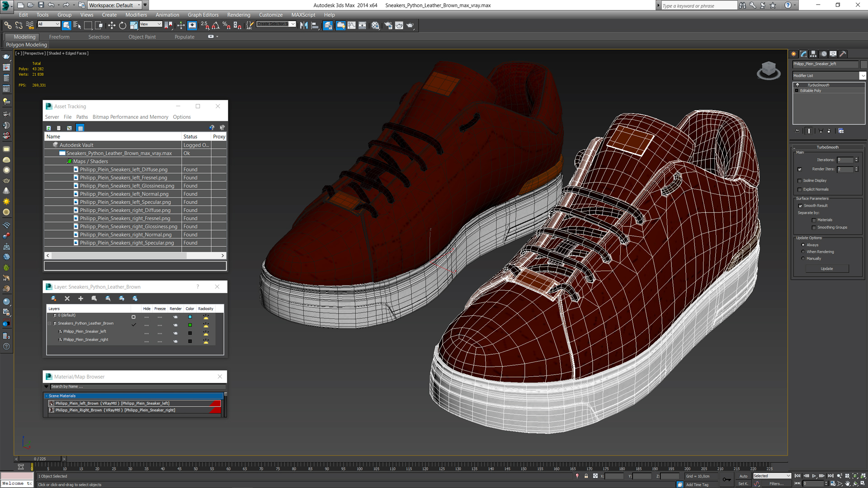Open the Modifiers menu
Image resolution: width=868 pixels, height=488 pixels.
pyautogui.click(x=136, y=15)
